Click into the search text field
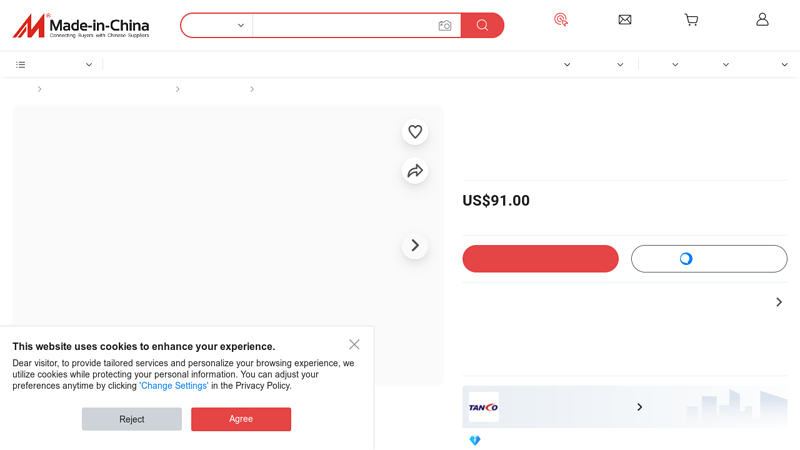 tap(343, 26)
